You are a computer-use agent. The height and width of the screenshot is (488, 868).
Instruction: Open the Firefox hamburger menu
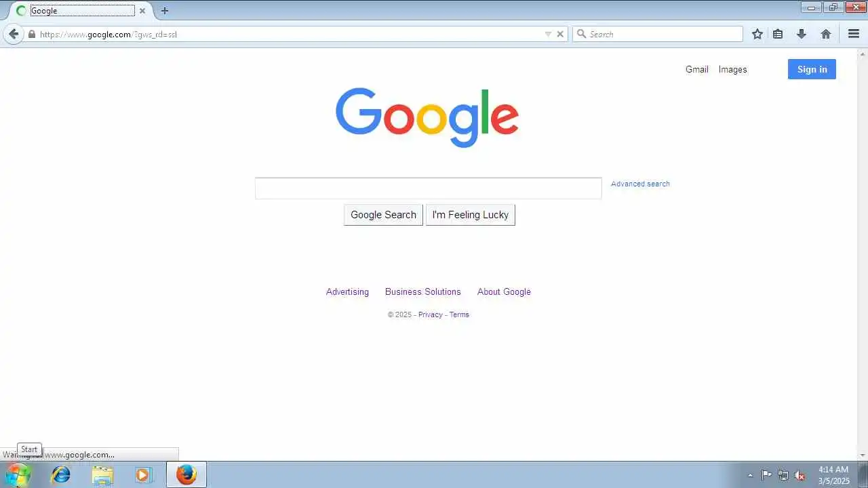click(x=854, y=34)
